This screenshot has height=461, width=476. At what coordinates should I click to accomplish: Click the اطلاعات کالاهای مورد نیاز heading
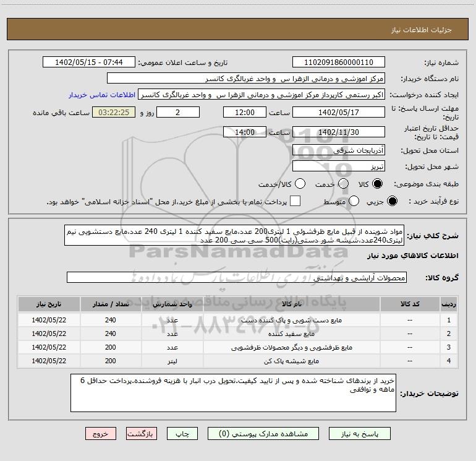pos(412,256)
